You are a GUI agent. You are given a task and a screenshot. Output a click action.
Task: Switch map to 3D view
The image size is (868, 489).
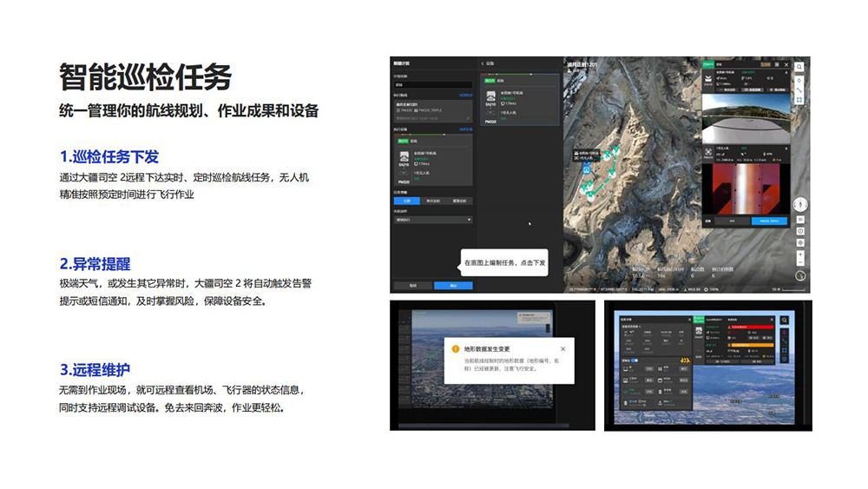[800, 220]
